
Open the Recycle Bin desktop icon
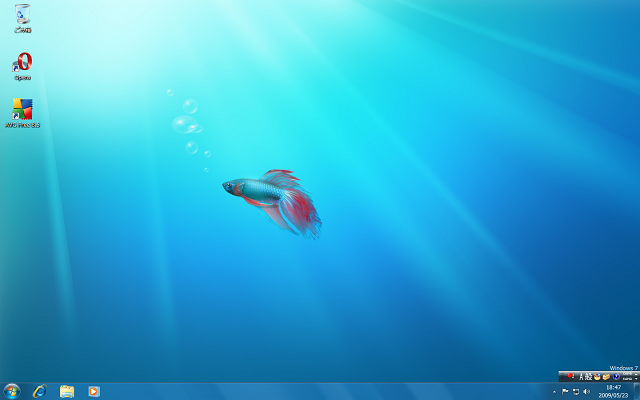[22, 18]
